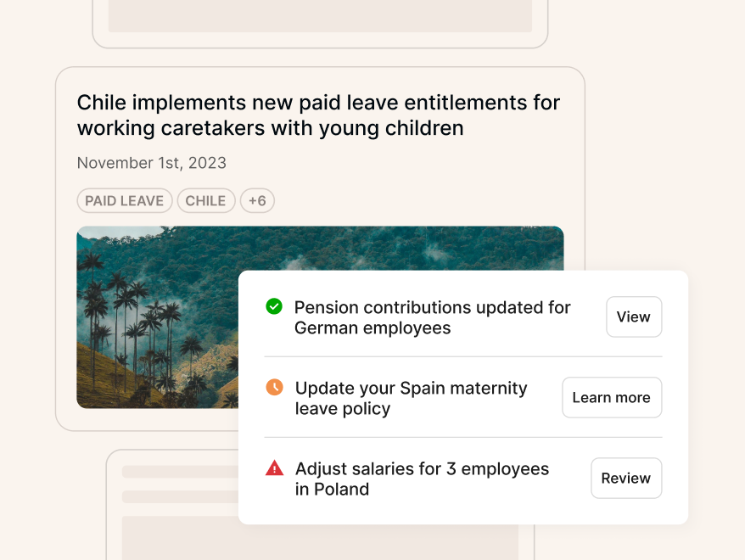Open the Chile paid leave article headline
The height and width of the screenshot is (560, 745).
(318, 115)
